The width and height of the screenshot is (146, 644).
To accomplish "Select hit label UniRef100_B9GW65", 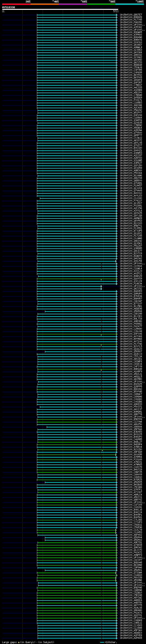I will click(131, 32).
